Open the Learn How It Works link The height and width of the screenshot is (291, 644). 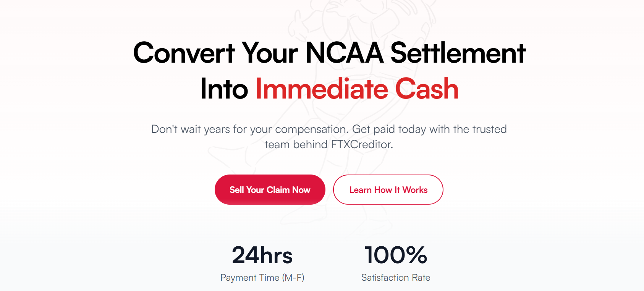[388, 190]
